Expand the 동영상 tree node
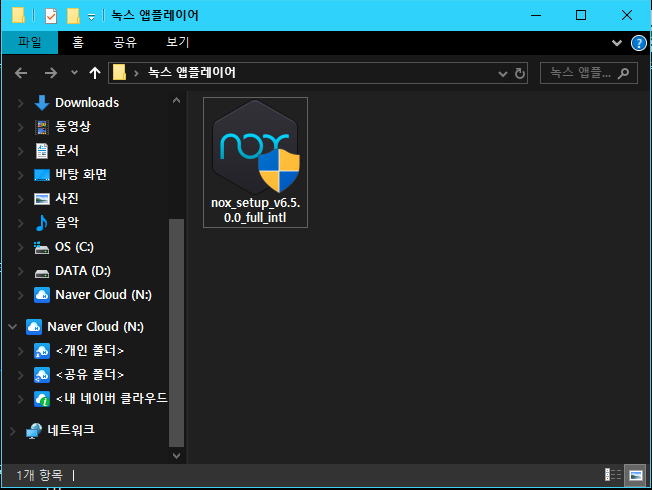Image resolution: width=652 pixels, height=490 pixels. click(x=20, y=127)
